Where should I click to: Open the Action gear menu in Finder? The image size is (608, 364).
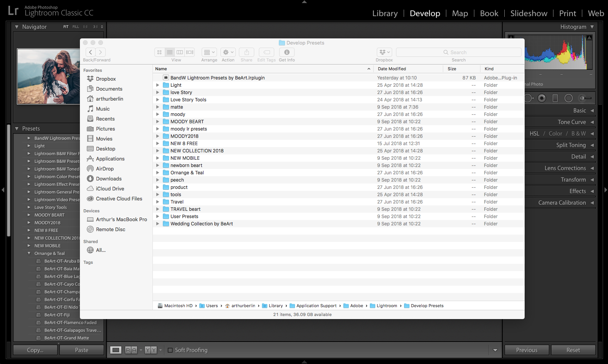[228, 52]
